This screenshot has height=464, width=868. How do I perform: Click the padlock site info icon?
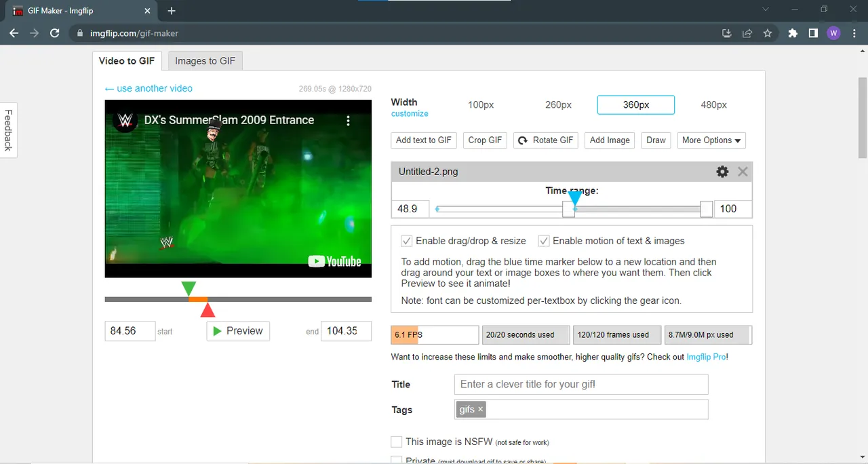[x=79, y=33]
